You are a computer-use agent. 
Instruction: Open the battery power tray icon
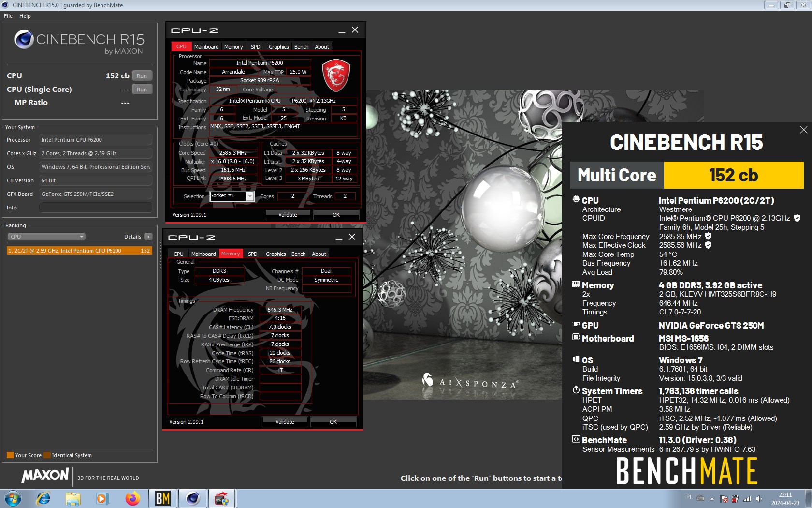pyautogui.click(x=735, y=498)
